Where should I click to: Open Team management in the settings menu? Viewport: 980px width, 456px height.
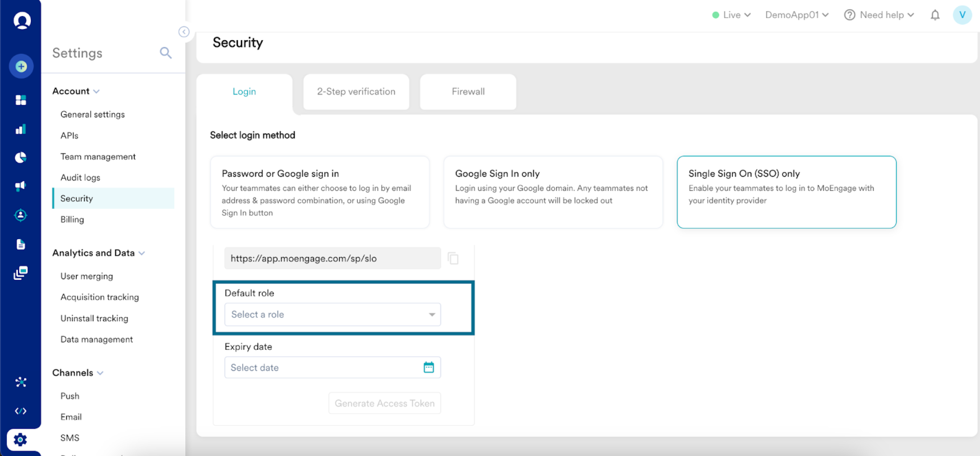click(98, 157)
